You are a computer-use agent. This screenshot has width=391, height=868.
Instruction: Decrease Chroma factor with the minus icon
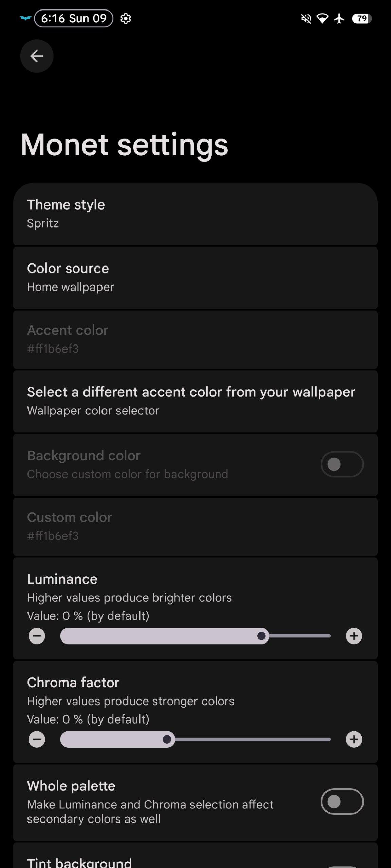pyautogui.click(x=37, y=739)
